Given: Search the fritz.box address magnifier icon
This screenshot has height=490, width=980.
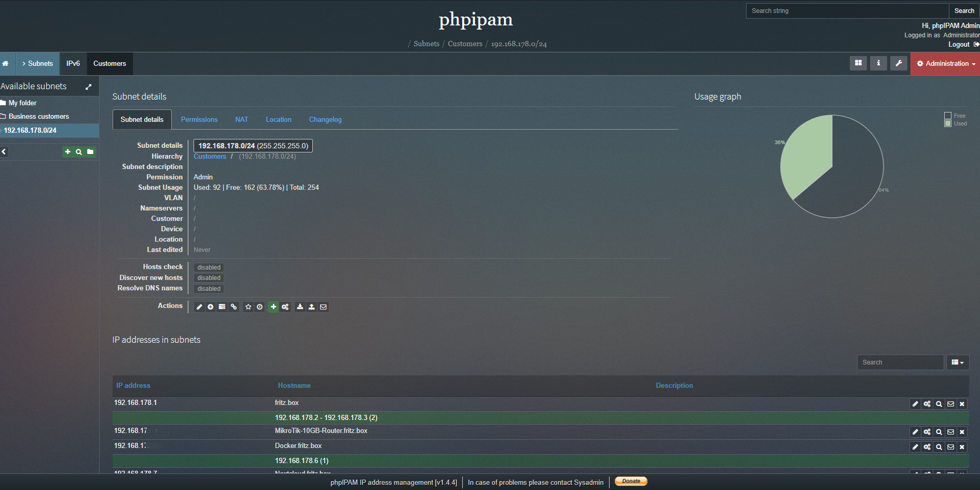Looking at the screenshot, I should 939,404.
